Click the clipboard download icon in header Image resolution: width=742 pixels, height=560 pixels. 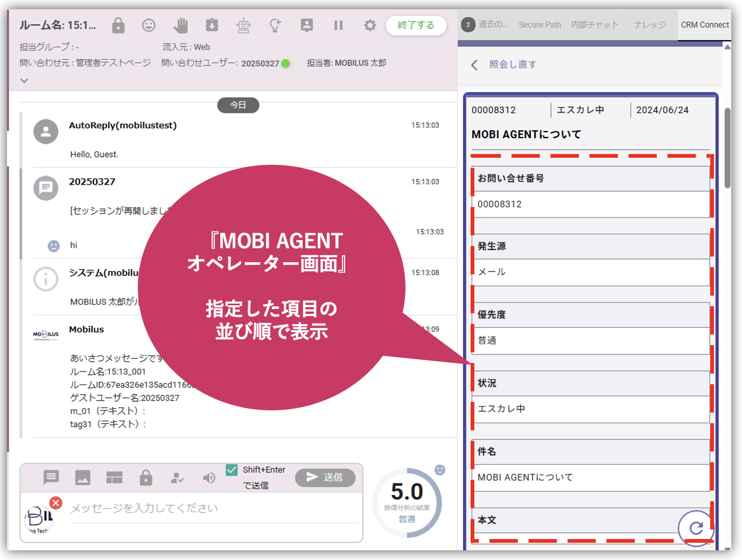[212, 25]
